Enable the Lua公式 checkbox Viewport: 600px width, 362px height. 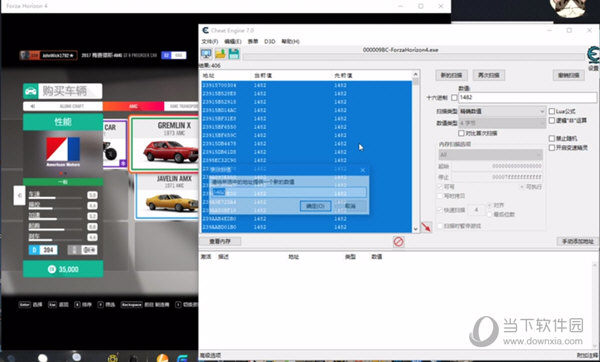[x=552, y=111]
